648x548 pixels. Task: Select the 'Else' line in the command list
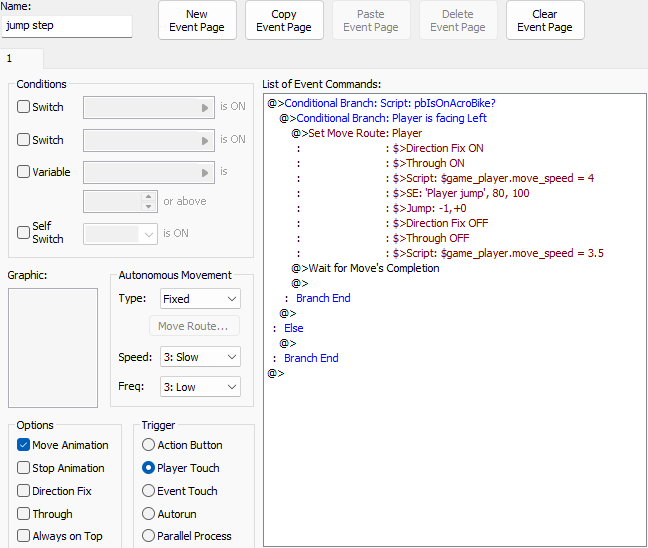point(293,328)
